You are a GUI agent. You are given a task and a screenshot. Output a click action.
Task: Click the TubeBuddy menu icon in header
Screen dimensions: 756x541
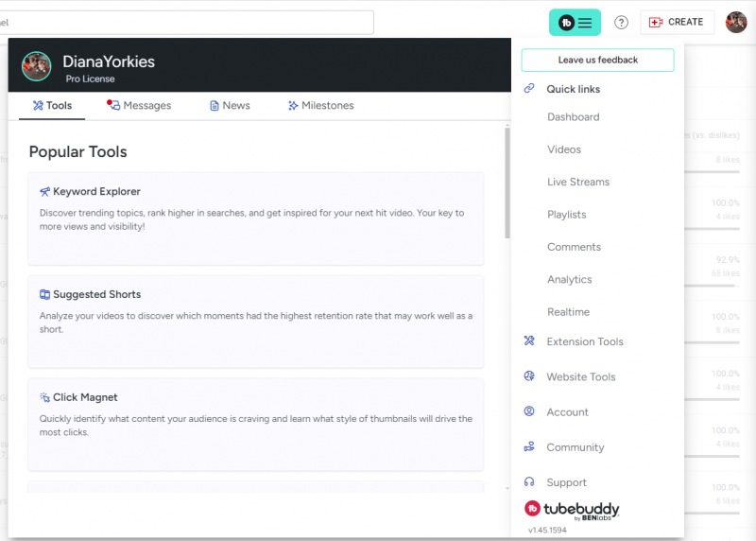575,23
